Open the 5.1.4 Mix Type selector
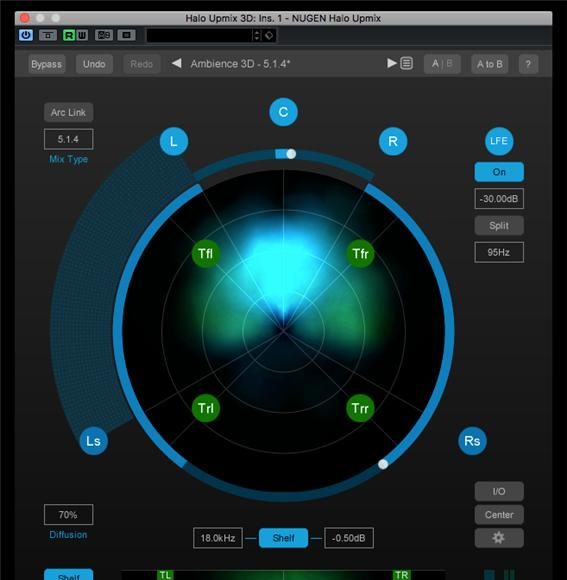 click(68, 139)
